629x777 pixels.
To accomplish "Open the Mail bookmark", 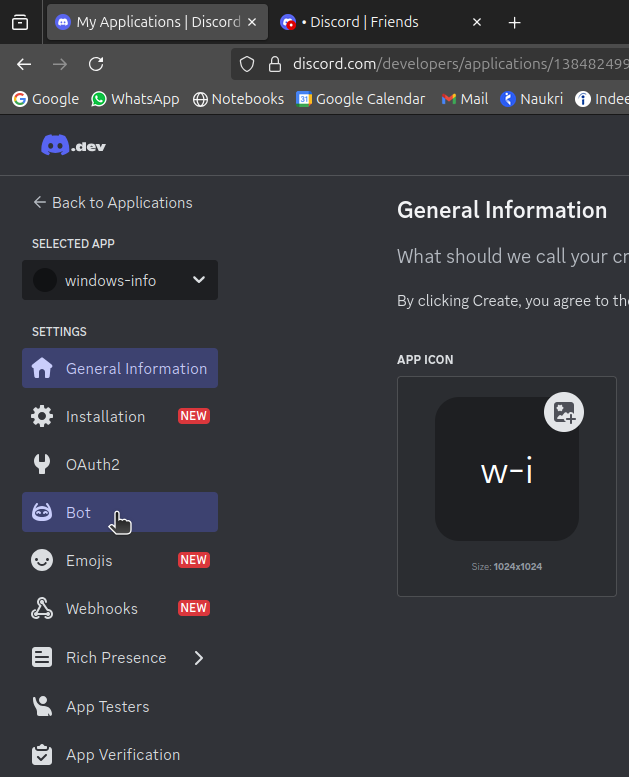I will (464, 99).
